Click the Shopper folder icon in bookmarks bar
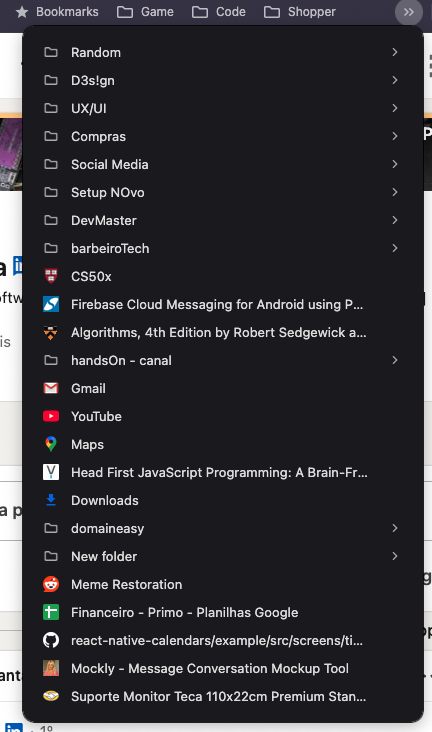The height and width of the screenshot is (732, 432). tap(272, 12)
